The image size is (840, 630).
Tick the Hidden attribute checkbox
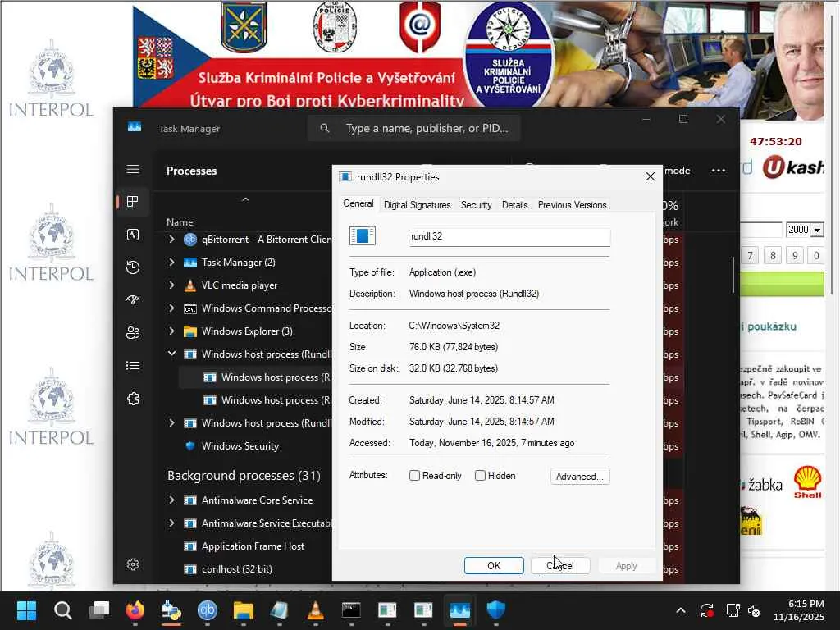tap(481, 475)
